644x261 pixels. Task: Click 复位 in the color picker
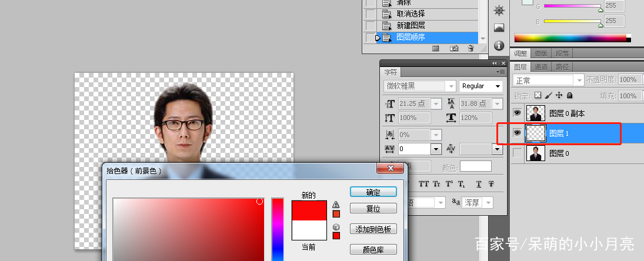click(373, 208)
